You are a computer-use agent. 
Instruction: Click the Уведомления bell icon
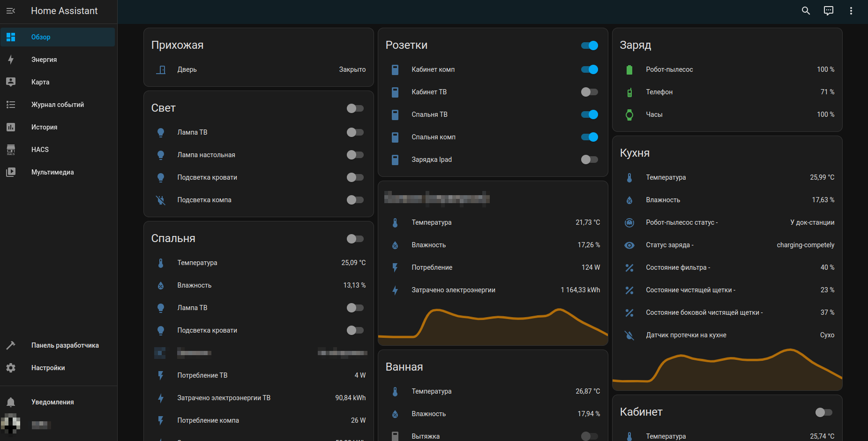pyautogui.click(x=11, y=402)
